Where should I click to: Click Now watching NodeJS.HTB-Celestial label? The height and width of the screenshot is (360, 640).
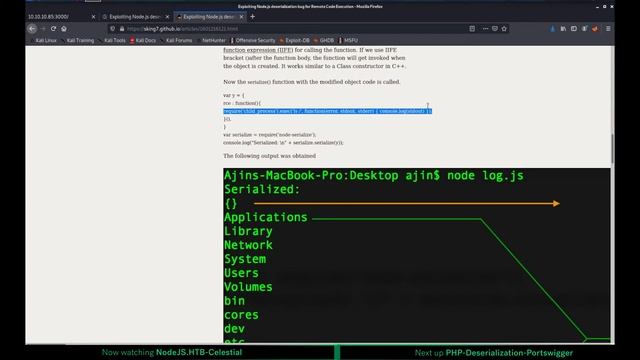[x=172, y=352]
